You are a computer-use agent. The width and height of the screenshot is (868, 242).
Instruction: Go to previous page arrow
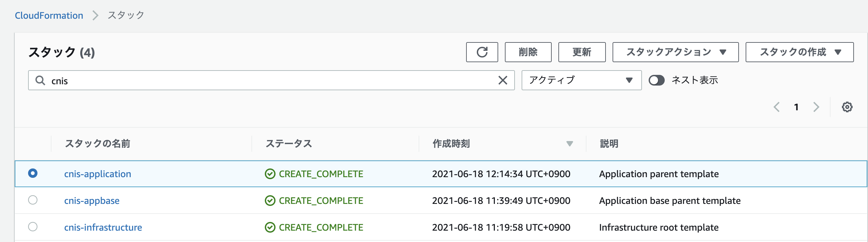click(777, 107)
